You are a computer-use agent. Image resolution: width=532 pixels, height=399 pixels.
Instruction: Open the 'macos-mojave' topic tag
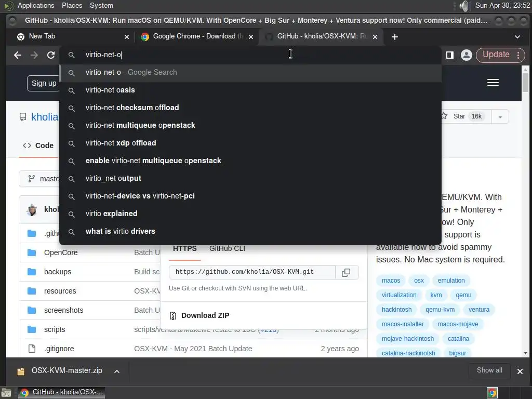(458, 324)
